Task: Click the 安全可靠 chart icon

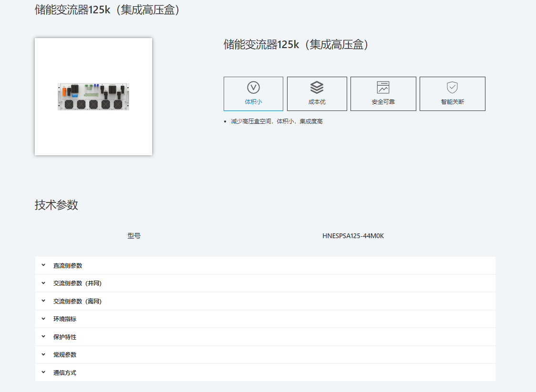Action: click(383, 87)
